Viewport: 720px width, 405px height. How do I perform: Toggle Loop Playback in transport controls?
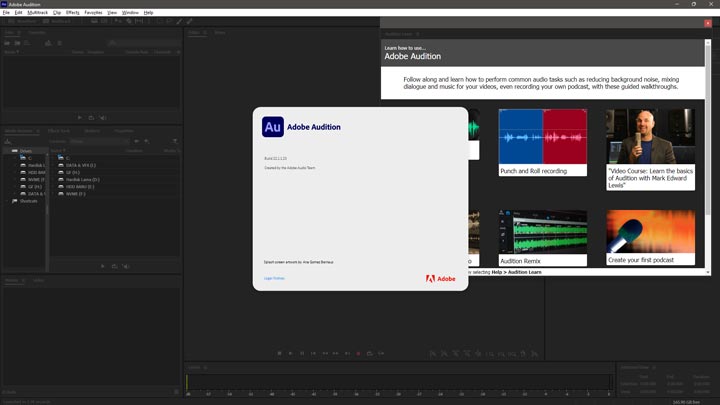[370, 353]
